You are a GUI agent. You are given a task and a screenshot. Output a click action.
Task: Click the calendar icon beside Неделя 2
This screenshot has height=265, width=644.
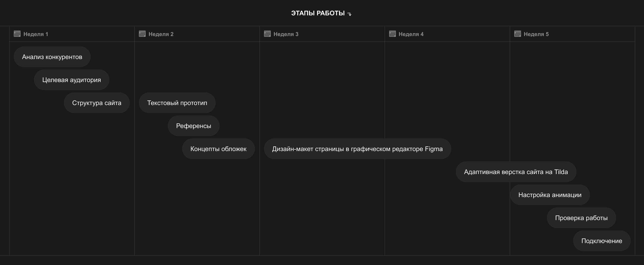tap(142, 34)
